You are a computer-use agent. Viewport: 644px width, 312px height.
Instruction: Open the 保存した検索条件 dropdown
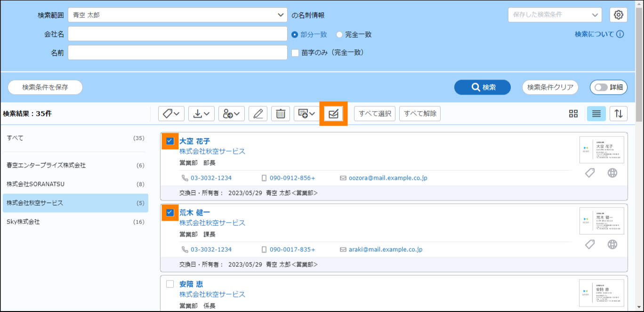click(555, 15)
